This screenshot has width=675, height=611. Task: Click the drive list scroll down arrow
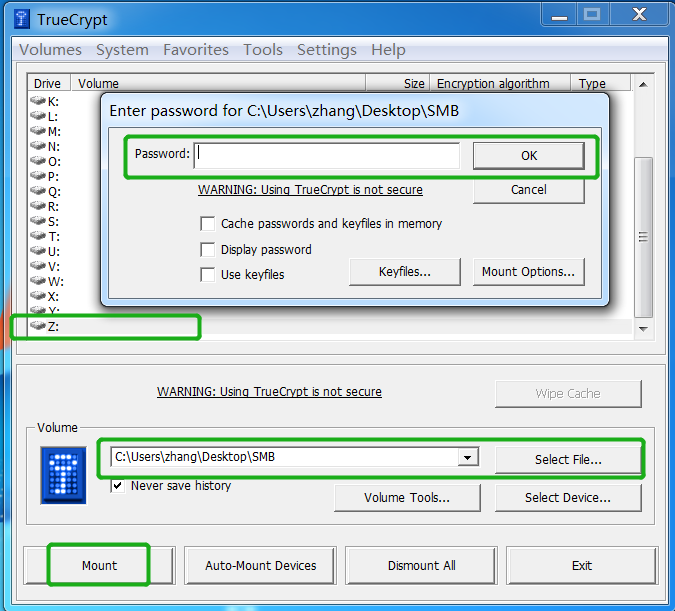(644, 329)
